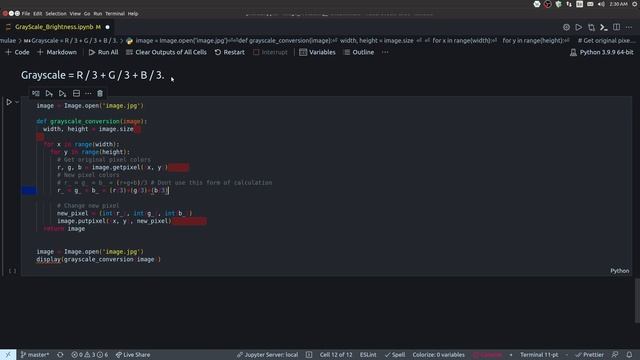Image resolution: width=640 pixels, height=360 pixels.
Task: Open the notebook toolbar overflow menu
Action: coord(385,52)
